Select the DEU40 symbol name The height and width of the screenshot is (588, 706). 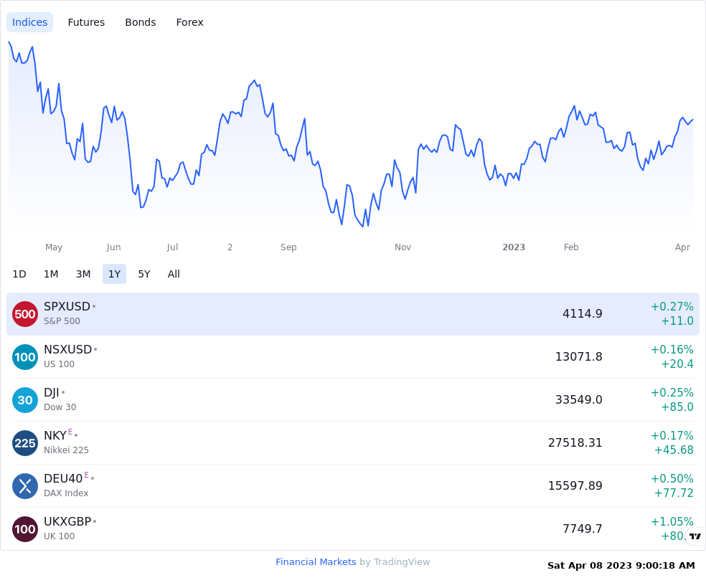[x=63, y=478]
